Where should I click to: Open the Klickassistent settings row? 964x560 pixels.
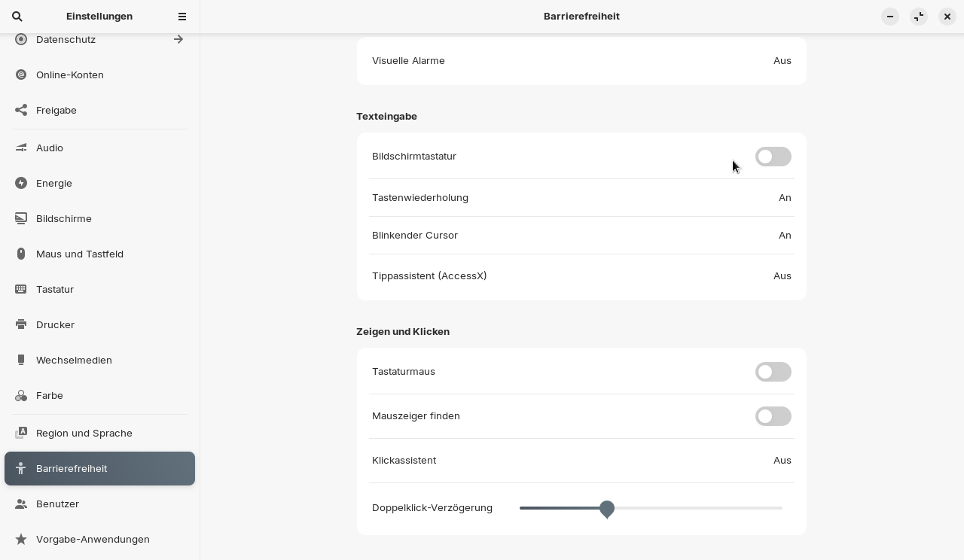point(581,461)
